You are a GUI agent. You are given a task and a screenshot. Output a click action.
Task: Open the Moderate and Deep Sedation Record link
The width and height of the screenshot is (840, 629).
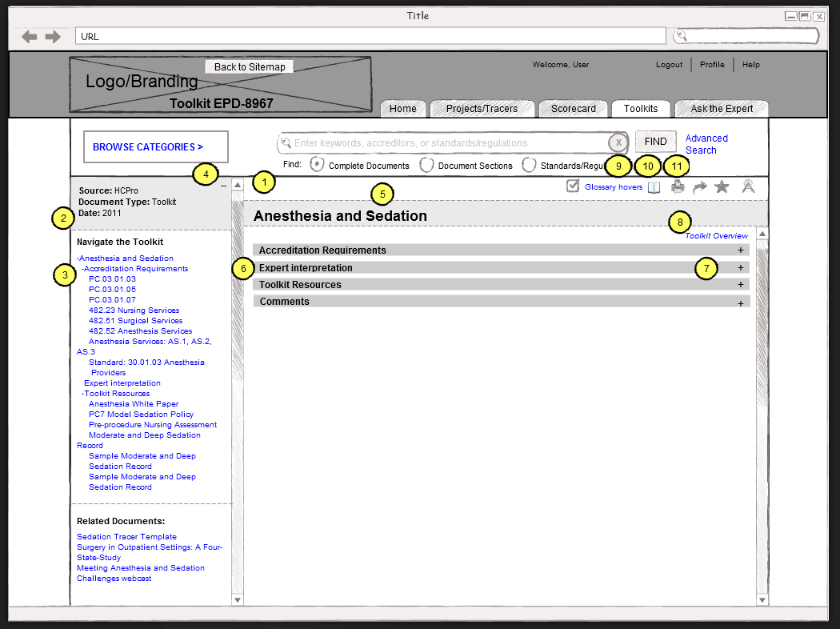(x=138, y=440)
